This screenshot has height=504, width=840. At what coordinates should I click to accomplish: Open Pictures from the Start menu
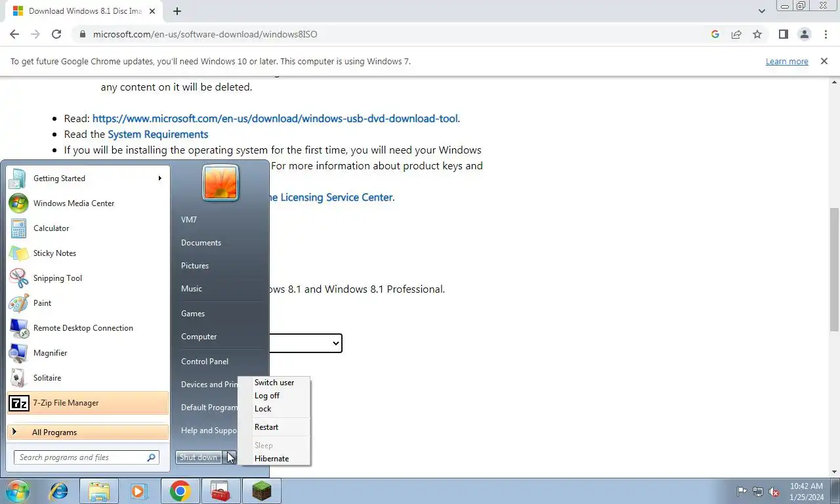pos(195,266)
